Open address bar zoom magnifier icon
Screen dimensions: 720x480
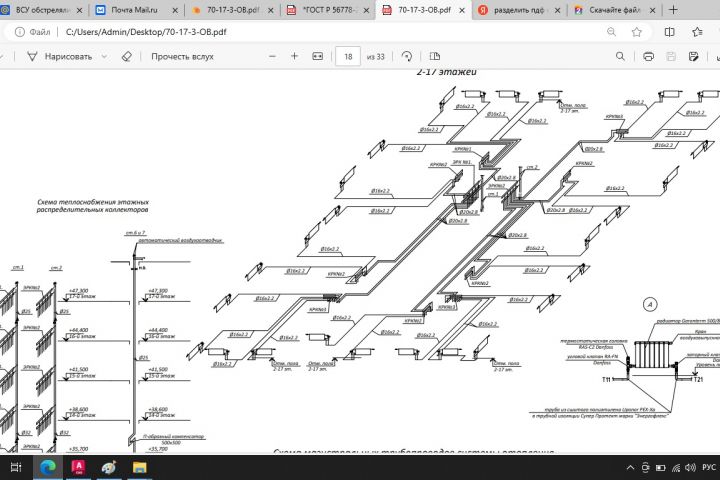pyautogui.click(x=611, y=32)
